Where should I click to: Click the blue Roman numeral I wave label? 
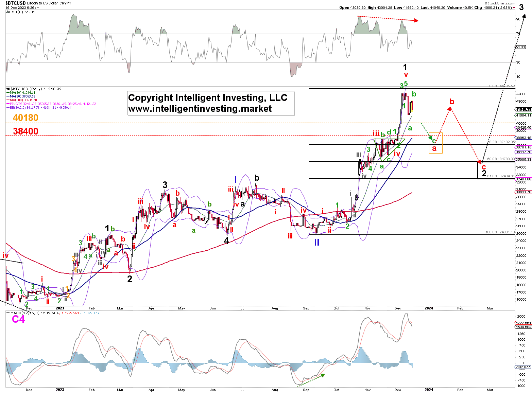pyautogui.click(x=235, y=180)
